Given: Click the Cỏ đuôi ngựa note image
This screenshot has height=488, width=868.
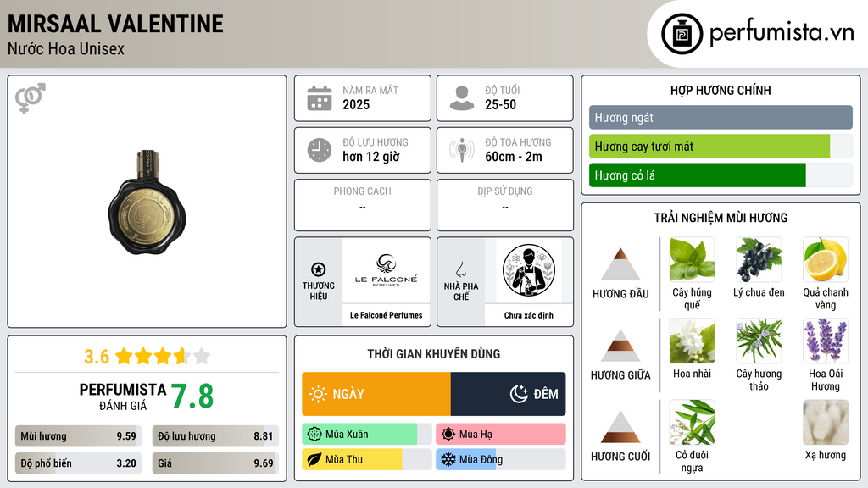Looking at the screenshot, I should 692,422.
